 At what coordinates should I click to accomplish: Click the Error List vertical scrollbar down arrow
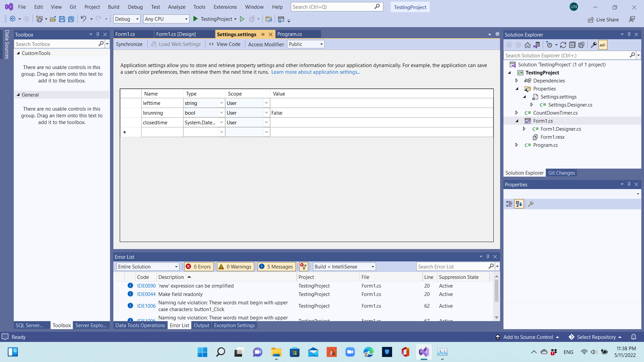(496, 317)
